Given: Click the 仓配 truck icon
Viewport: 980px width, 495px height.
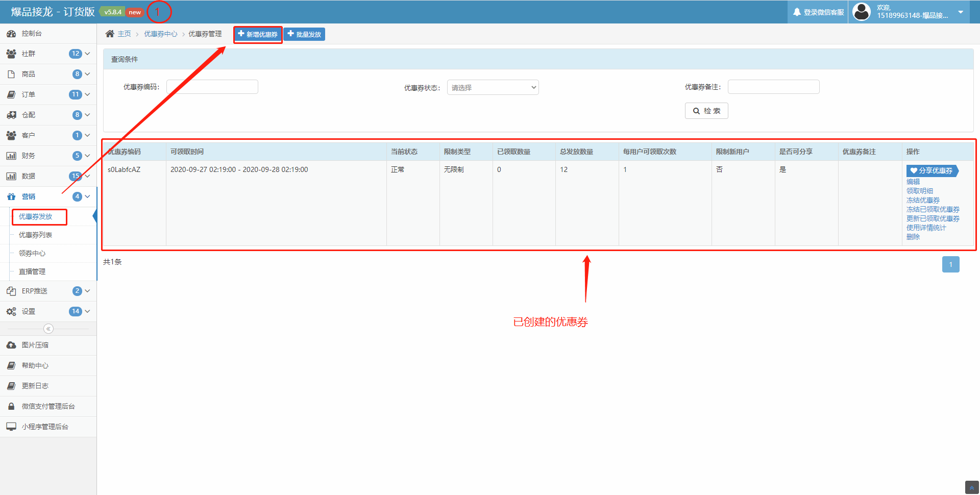Looking at the screenshot, I should tap(11, 115).
